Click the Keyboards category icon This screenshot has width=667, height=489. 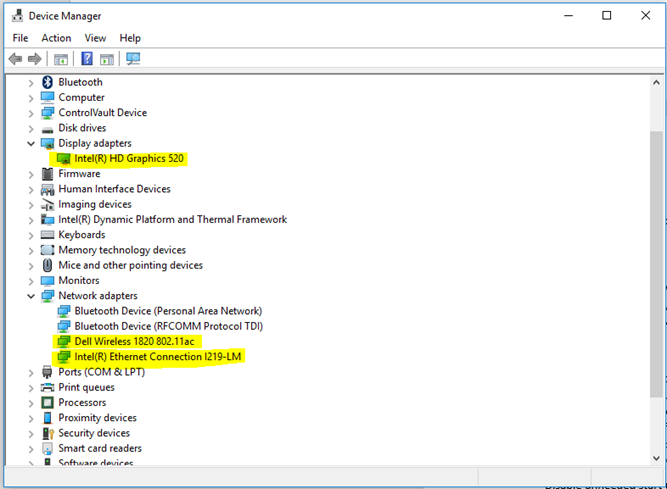pyautogui.click(x=47, y=235)
